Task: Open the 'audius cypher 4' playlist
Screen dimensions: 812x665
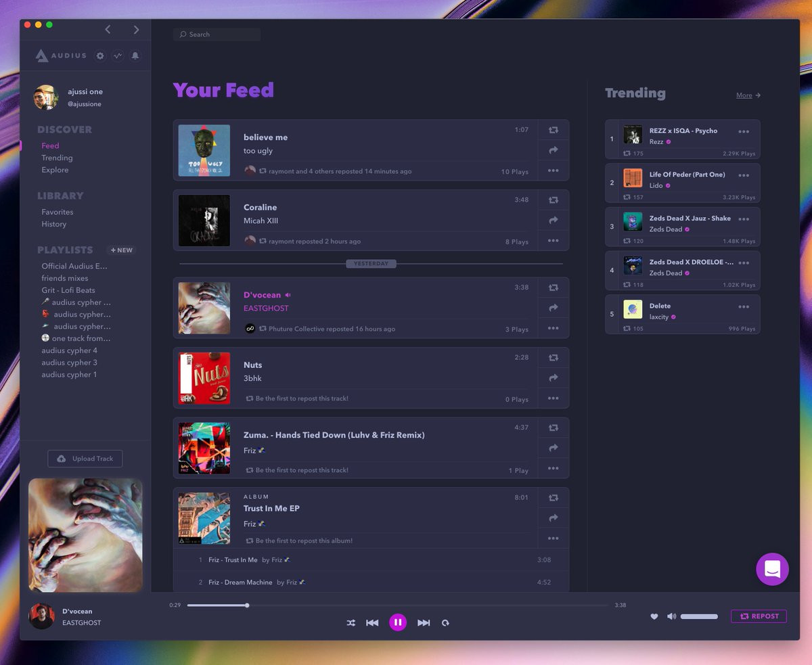Action: click(69, 350)
